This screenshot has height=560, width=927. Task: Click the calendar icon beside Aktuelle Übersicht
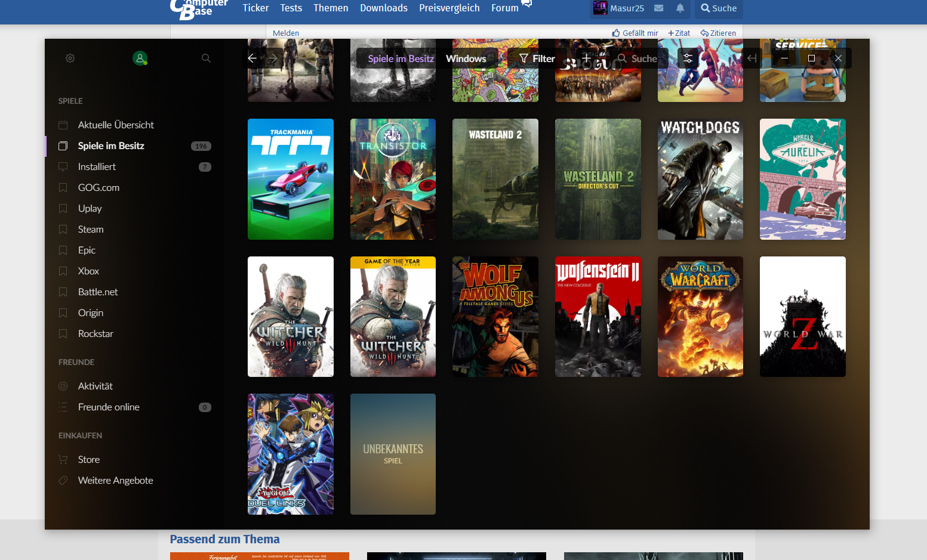(x=63, y=125)
